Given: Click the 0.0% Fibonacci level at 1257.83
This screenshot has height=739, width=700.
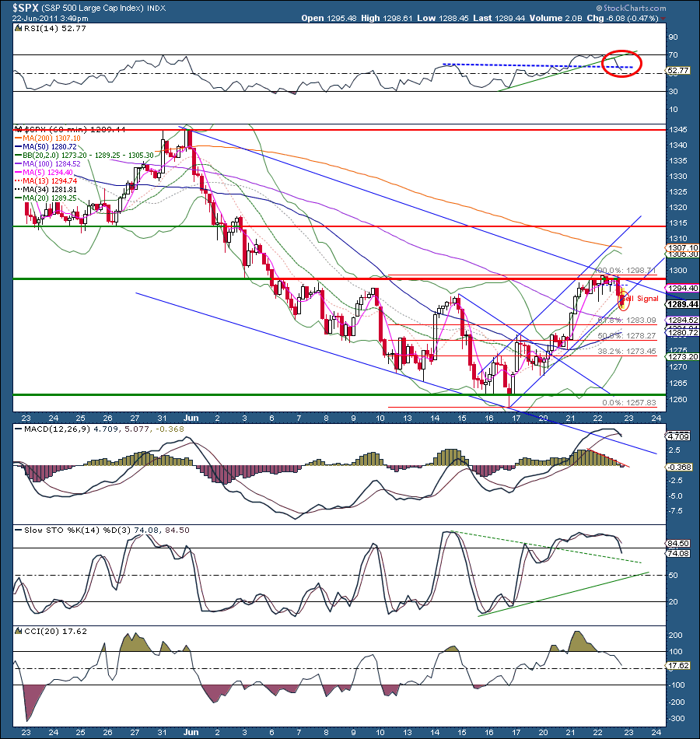Looking at the screenshot, I should (630, 403).
